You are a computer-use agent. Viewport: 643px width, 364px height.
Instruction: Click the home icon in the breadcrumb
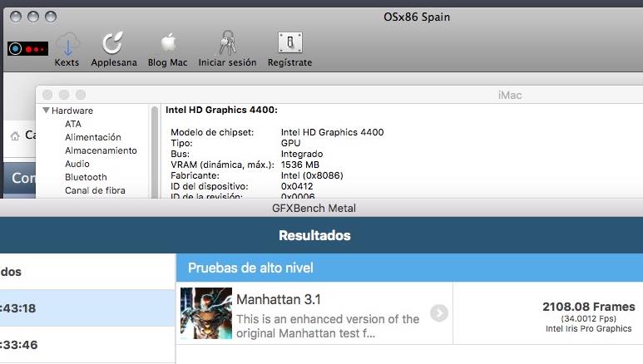tap(15, 136)
